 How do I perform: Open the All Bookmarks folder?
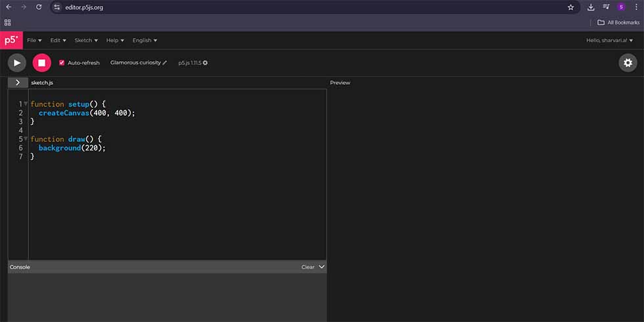pos(618,22)
